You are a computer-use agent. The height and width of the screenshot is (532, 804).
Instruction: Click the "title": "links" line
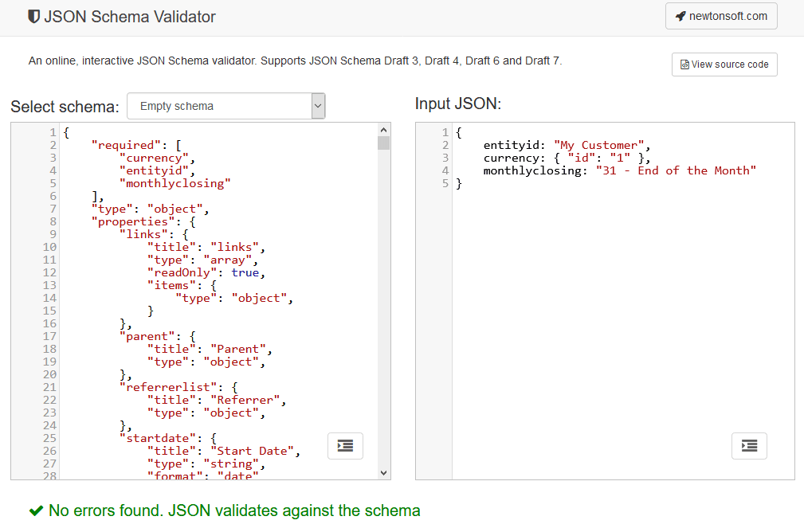[206, 247]
